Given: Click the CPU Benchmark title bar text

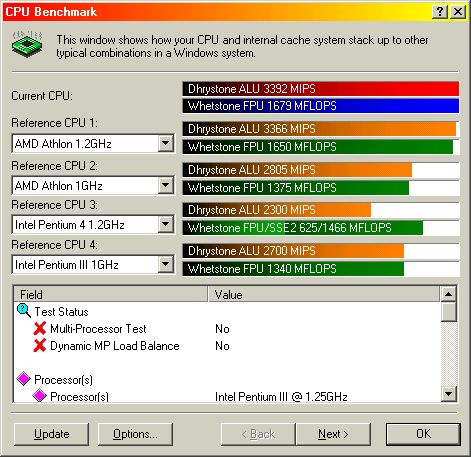Looking at the screenshot, I should 51,12.
